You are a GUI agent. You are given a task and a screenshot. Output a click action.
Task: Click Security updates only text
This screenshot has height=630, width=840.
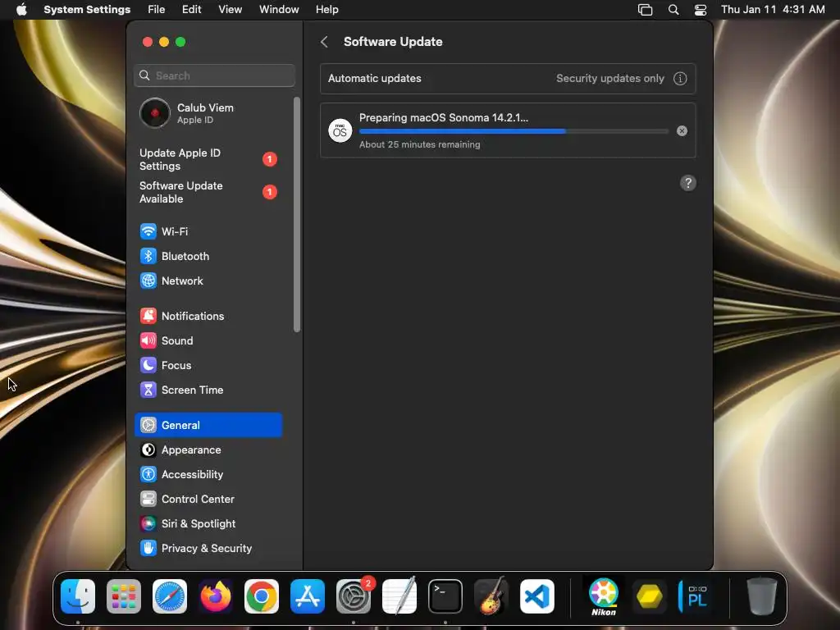tap(609, 78)
